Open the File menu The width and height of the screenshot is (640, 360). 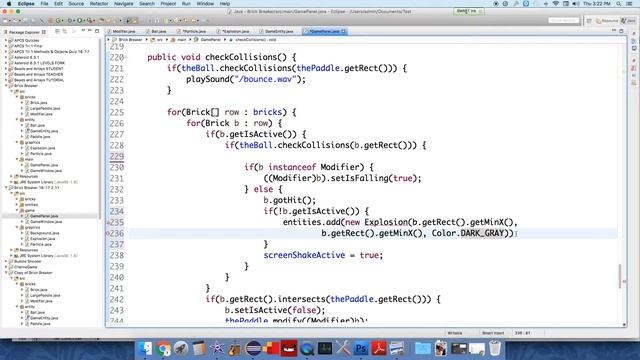click(x=44, y=4)
